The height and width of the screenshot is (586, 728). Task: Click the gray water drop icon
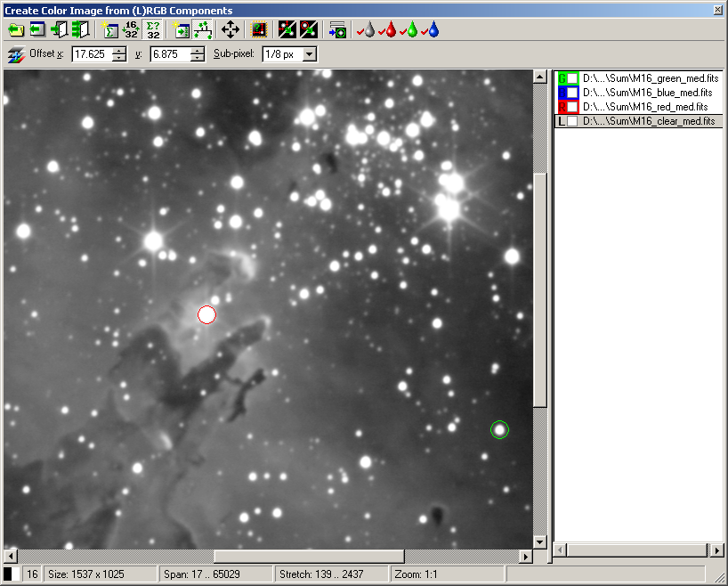(x=366, y=29)
